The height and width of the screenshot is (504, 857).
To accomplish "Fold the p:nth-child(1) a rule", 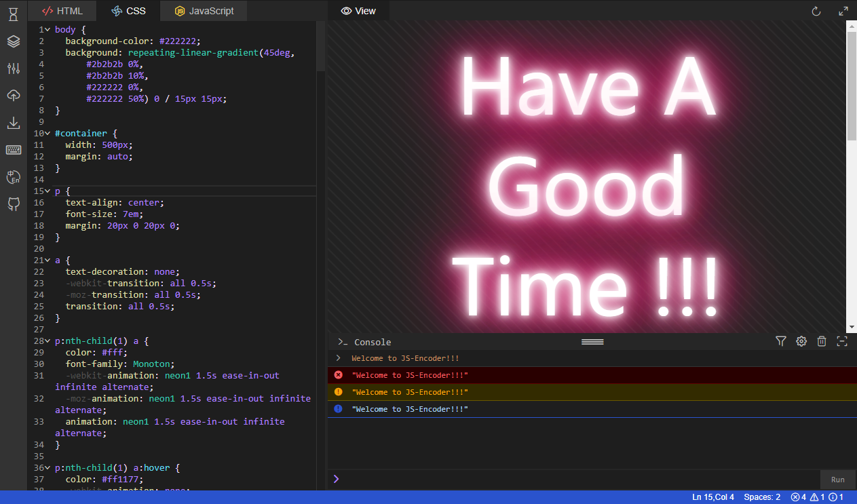I will click(x=47, y=341).
